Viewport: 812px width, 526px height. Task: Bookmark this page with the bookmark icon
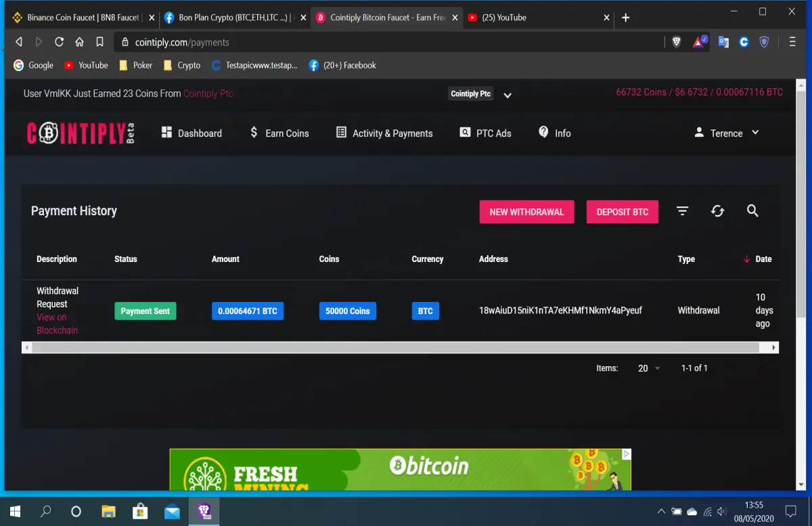[99, 42]
